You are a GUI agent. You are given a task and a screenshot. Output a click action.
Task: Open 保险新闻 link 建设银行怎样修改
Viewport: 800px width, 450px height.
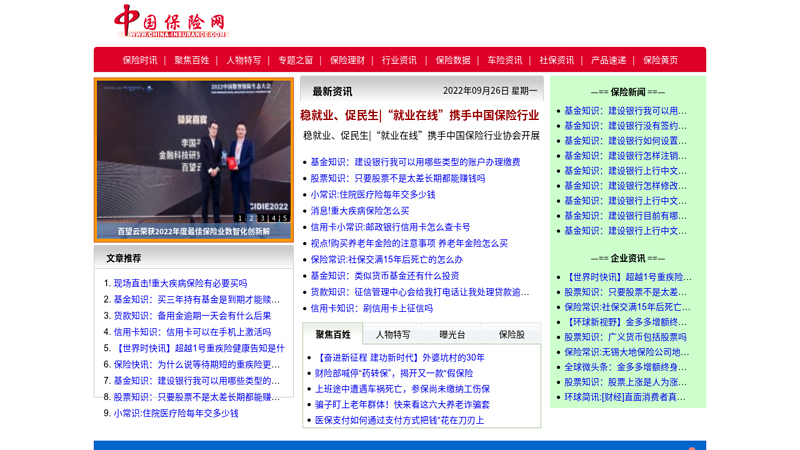[x=626, y=186]
